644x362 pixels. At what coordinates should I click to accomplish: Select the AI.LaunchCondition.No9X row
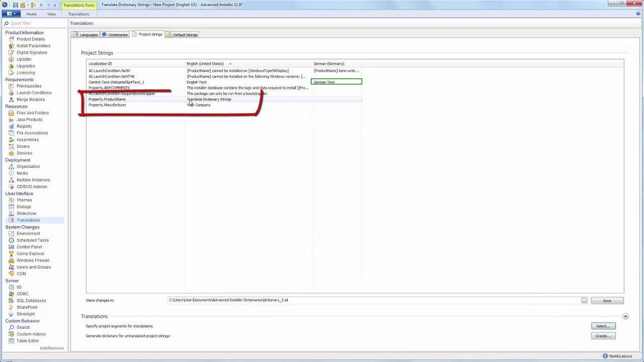(x=224, y=71)
